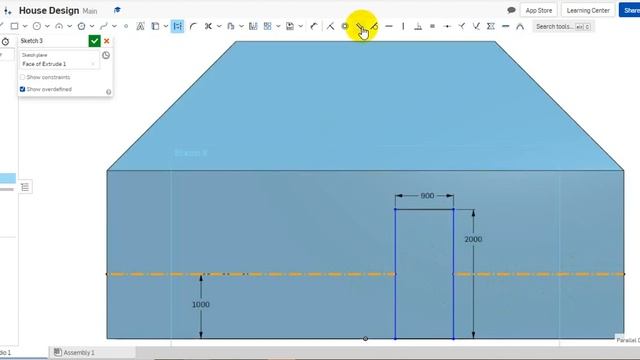Click the Search tools field
The image size is (640, 360).
tap(563, 27)
